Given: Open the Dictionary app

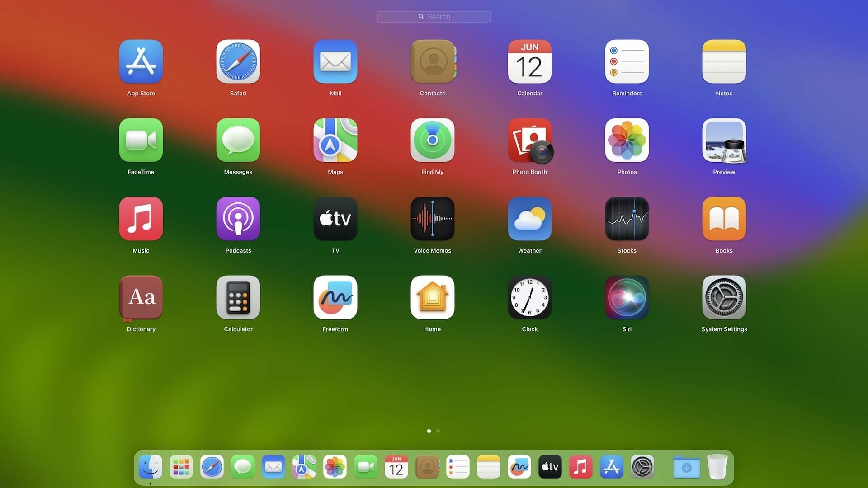Looking at the screenshot, I should [x=141, y=297].
